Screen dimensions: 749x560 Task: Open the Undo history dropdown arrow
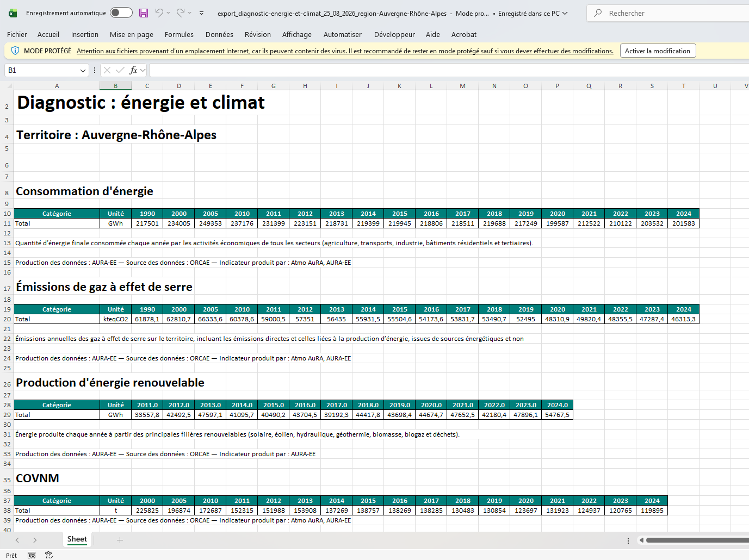[x=169, y=13]
